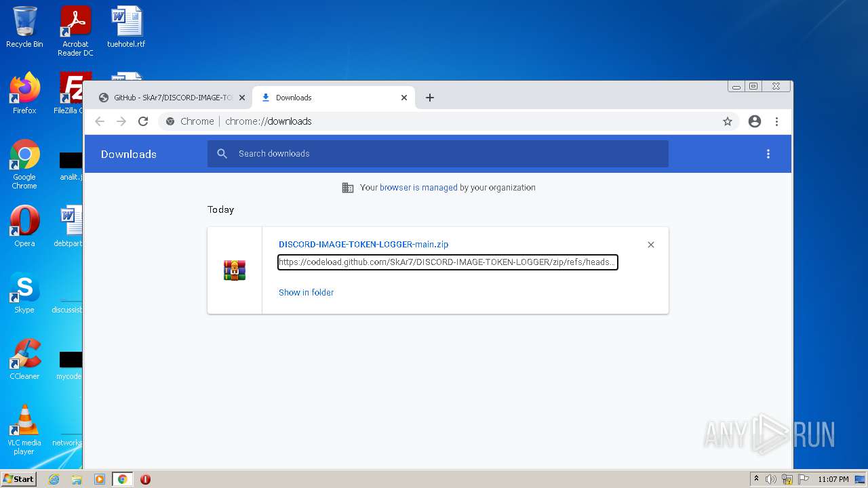Open Action Center flag tray icon
868x488 pixels.
click(803, 479)
